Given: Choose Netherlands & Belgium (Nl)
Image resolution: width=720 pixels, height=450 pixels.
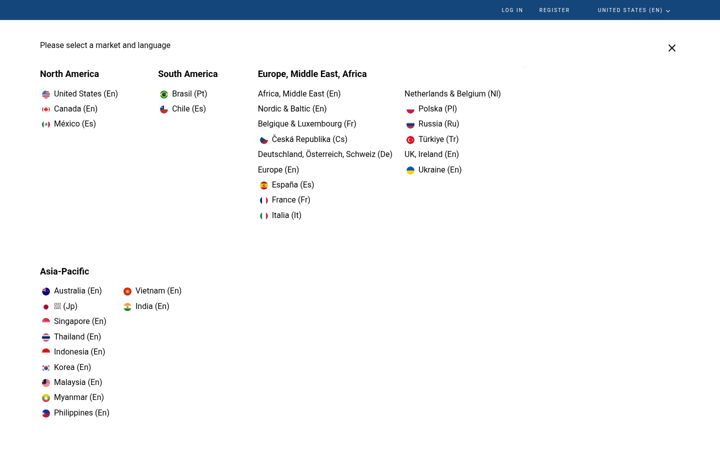Looking at the screenshot, I should (x=452, y=94).
